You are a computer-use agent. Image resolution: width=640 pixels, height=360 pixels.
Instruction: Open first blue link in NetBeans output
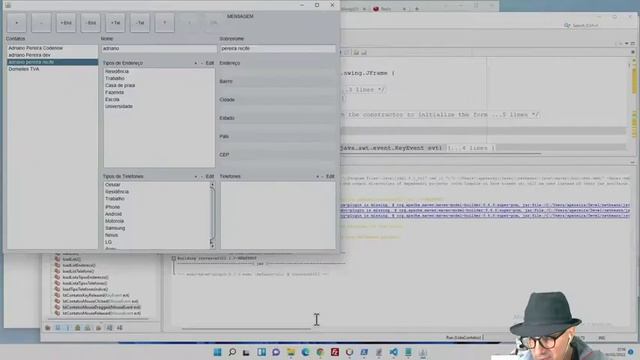[486, 205]
